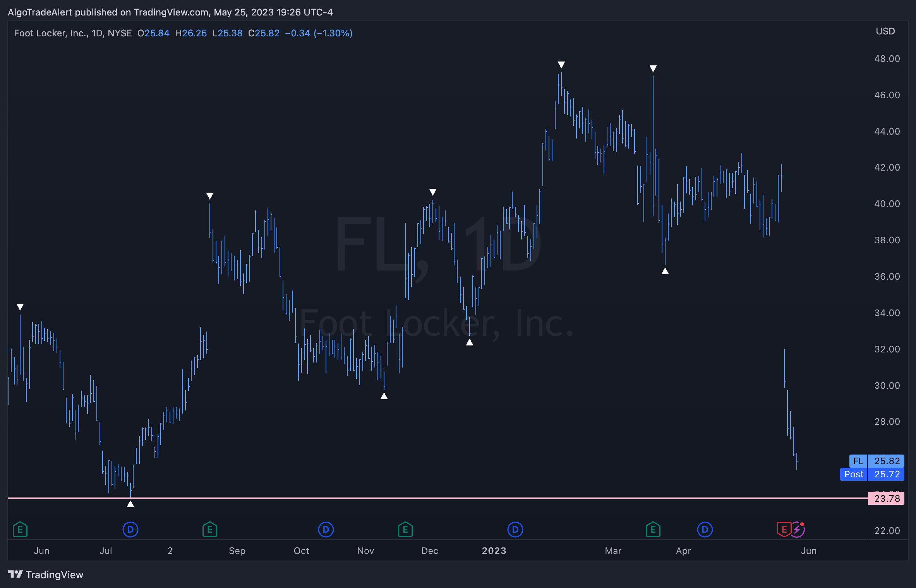Click the 32.00 price axis label

pyautogui.click(x=887, y=349)
